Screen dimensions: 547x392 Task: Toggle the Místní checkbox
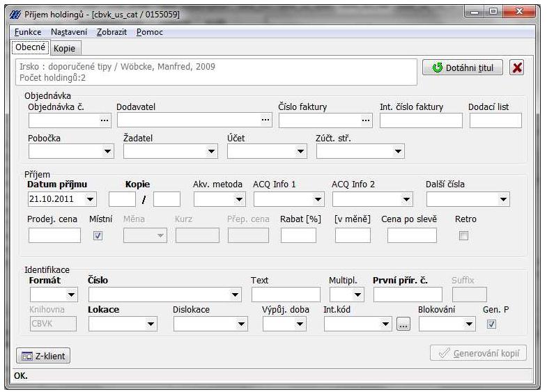(x=98, y=236)
